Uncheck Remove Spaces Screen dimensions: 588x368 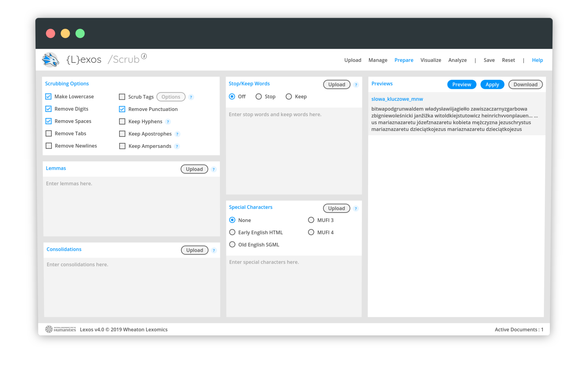pyautogui.click(x=48, y=121)
